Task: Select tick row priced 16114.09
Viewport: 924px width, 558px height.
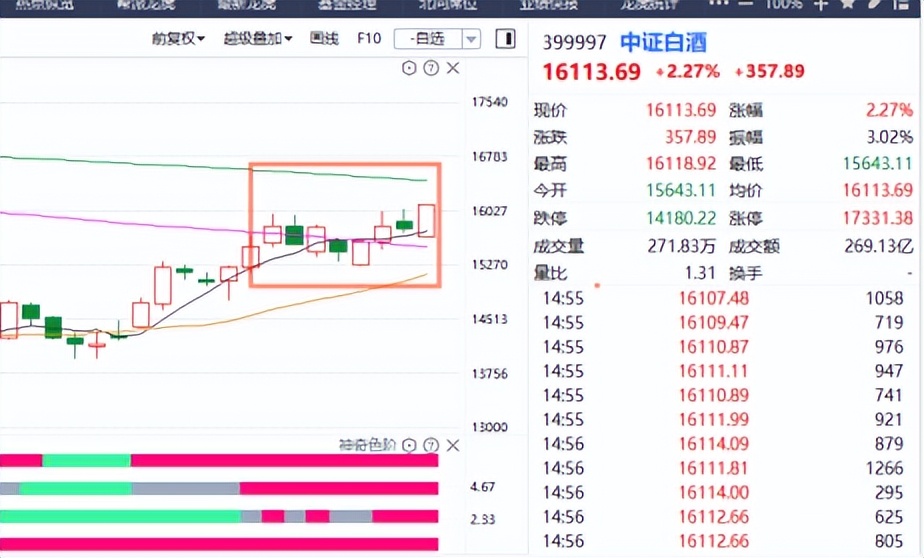Action: click(723, 444)
